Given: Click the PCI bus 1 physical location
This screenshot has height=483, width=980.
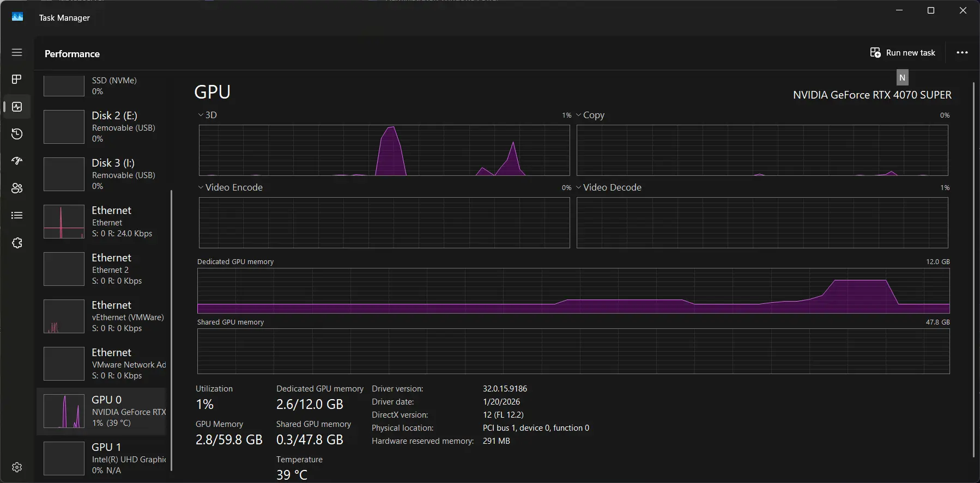Looking at the screenshot, I should click(x=536, y=428).
